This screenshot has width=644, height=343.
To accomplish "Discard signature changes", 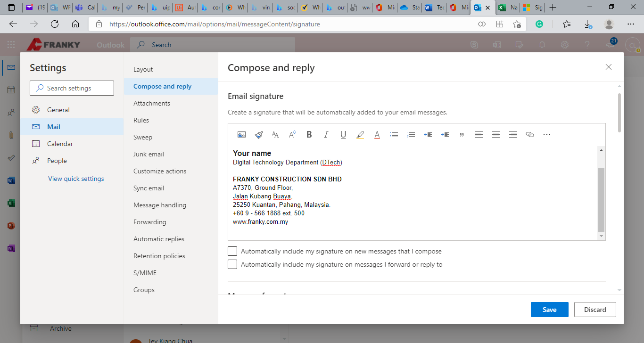I will (595, 310).
